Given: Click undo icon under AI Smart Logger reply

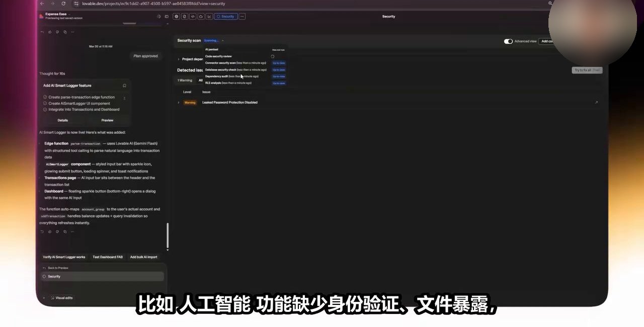Looking at the screenshot, I should (42, 232).
